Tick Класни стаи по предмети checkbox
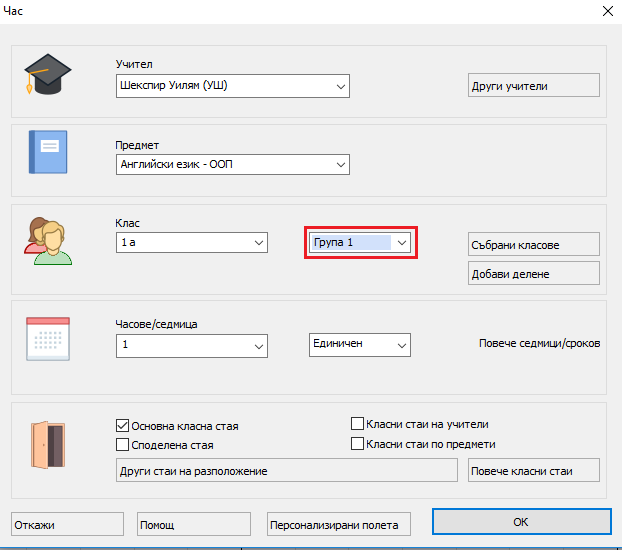Screen dimensions: 622x550 pos(358,444)
